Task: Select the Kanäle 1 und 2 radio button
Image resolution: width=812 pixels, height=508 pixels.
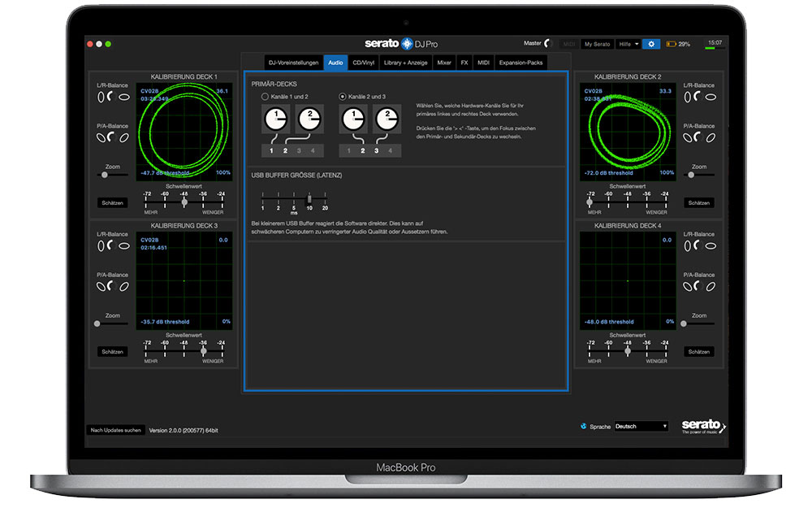Action: 266,97
